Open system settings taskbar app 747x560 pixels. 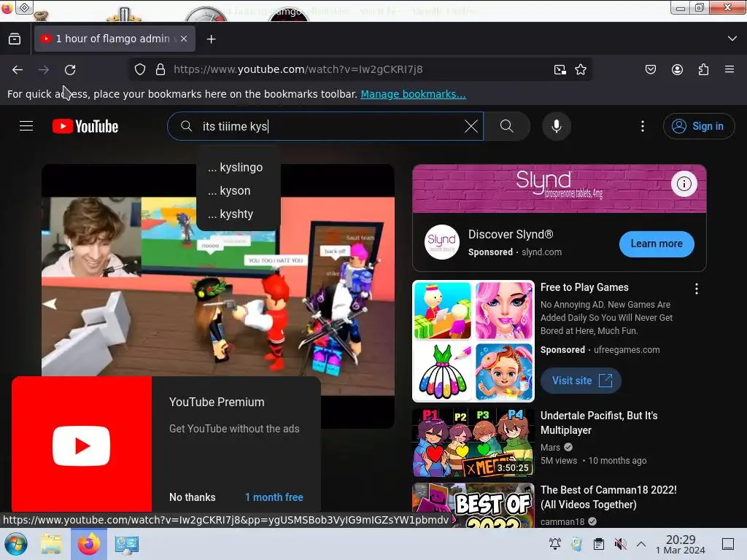pos(127,544)
